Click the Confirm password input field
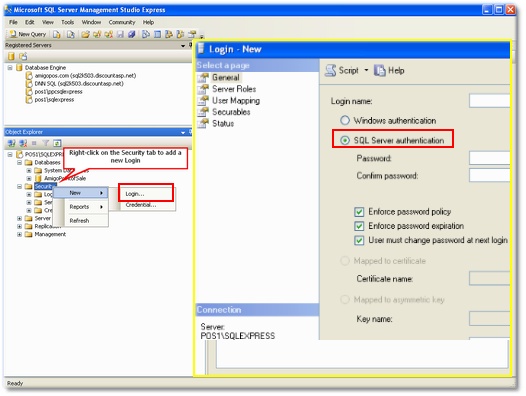This screenshot has width=526, height=396. coord(489,175)
